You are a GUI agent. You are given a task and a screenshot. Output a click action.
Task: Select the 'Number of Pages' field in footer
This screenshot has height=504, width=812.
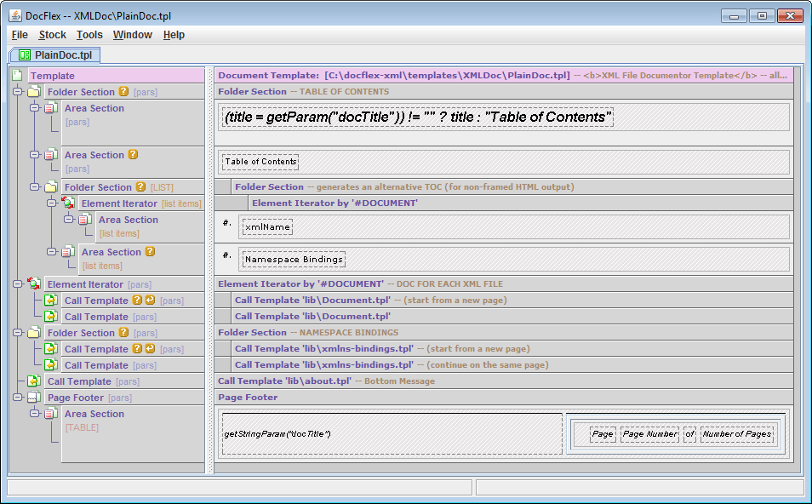coord(736,434)
